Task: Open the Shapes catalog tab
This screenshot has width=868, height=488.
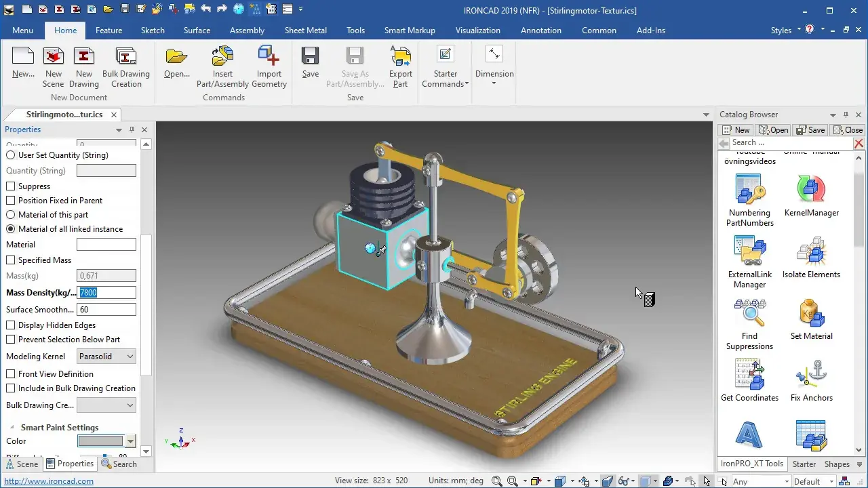Action: pos(837,464)
